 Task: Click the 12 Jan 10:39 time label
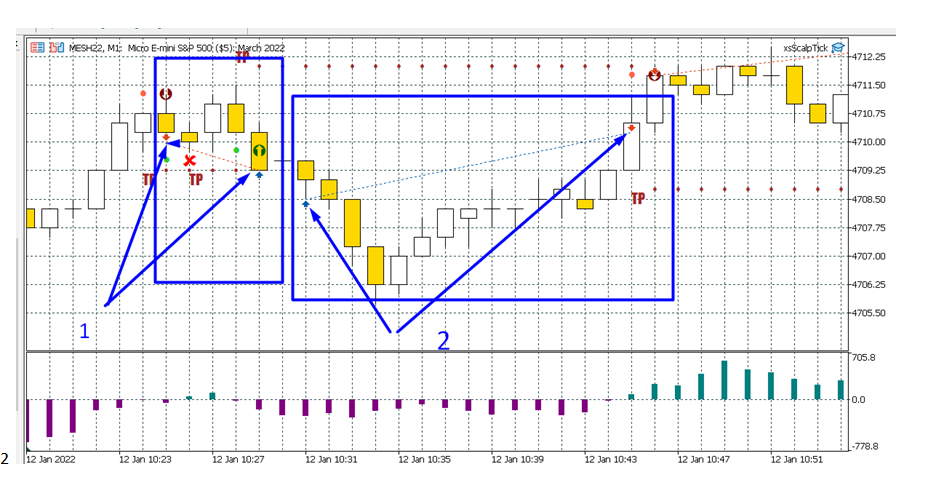[x=518, y=459]
